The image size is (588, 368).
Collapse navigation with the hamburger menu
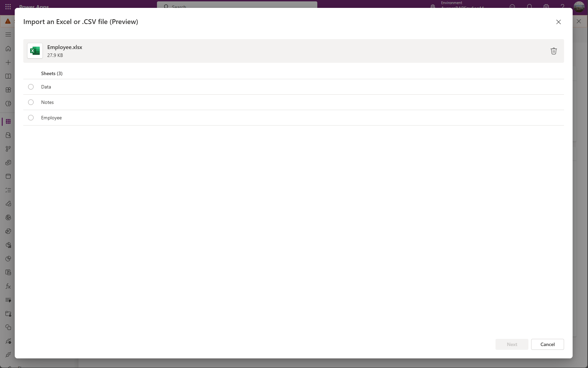(8, 34)
